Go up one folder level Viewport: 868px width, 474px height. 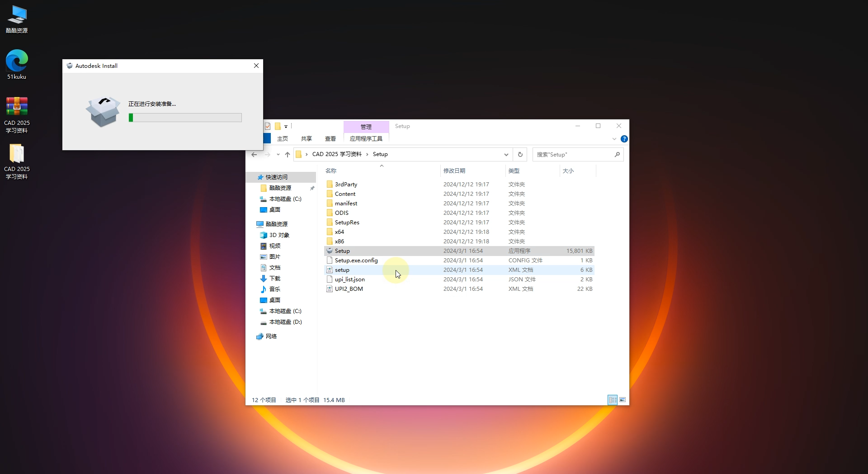click(x=288, y=155)
